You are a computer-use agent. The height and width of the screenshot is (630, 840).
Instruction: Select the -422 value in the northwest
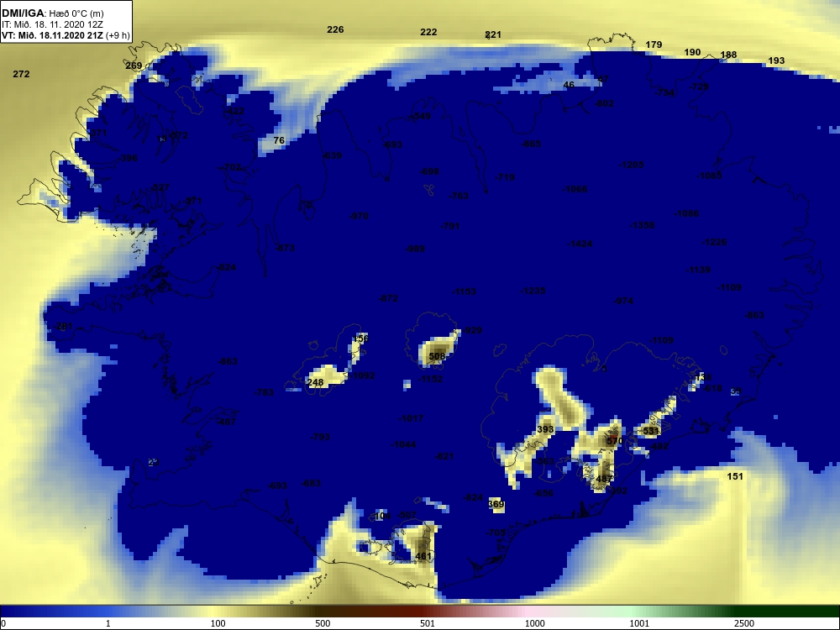point(234,111)
